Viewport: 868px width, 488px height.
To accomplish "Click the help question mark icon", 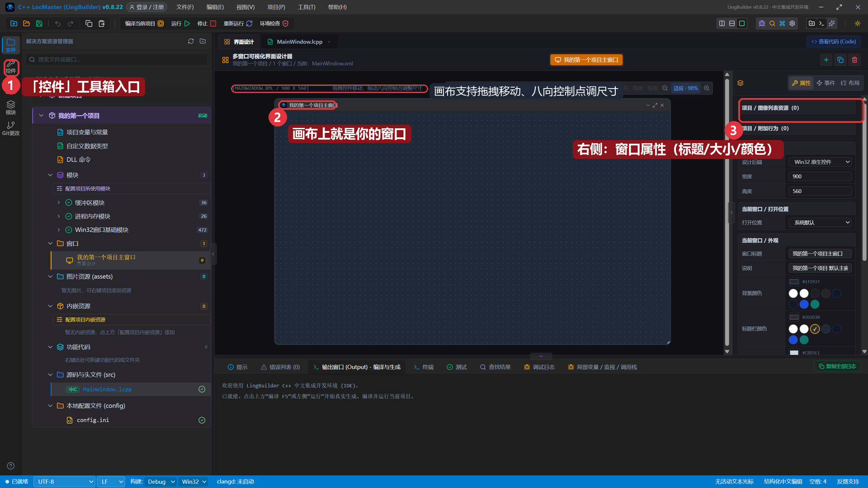I will [x=11, y=466].
